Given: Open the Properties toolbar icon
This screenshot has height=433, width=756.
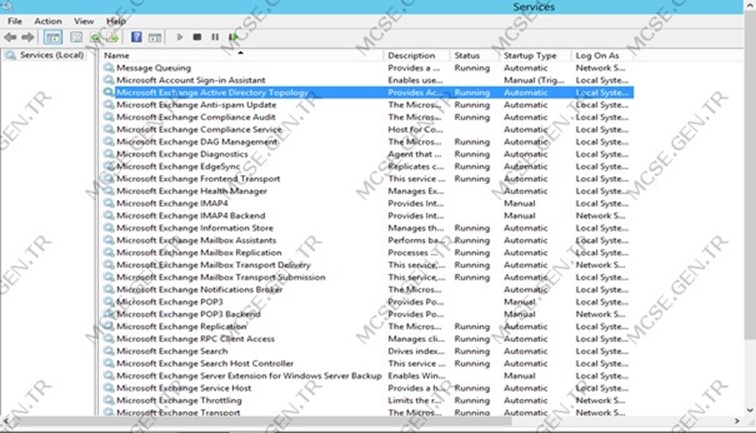Looking at the screenshot, I should click(76, 37).
